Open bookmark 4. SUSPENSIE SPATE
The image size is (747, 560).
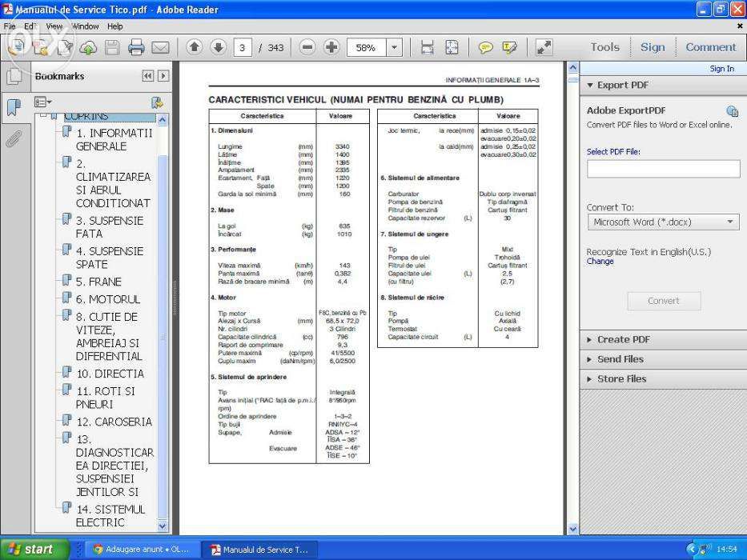(x=110, y=258)
